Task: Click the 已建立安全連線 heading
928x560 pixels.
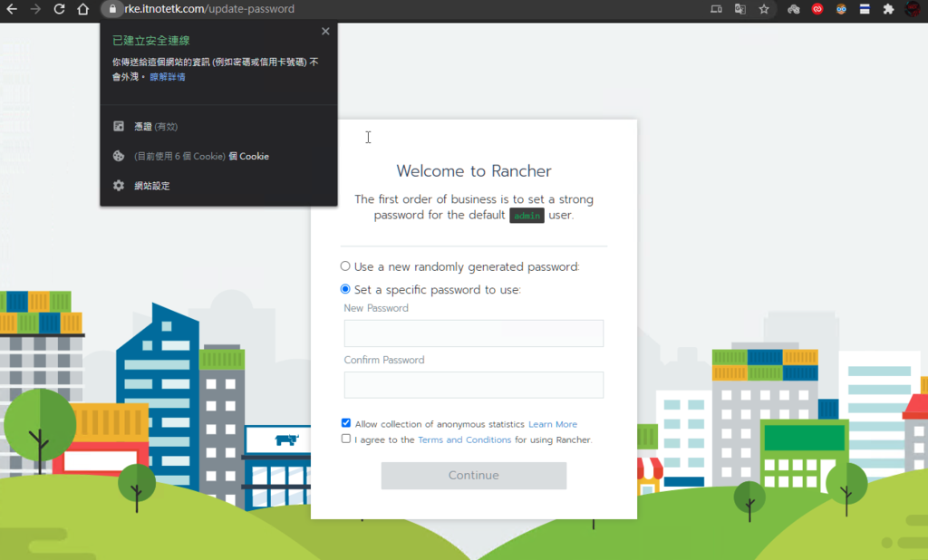Action: pyautogui.click(x=151, y=41)
